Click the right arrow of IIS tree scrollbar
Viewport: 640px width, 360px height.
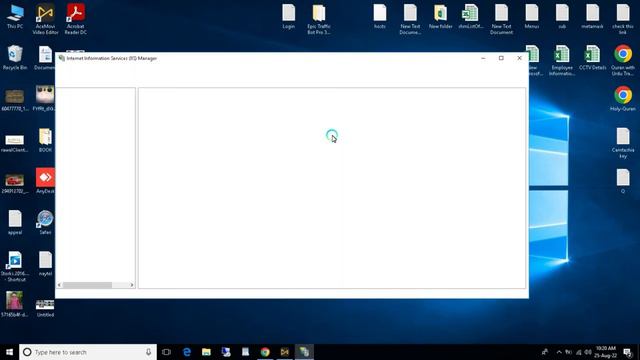click(x=131, y=285)
